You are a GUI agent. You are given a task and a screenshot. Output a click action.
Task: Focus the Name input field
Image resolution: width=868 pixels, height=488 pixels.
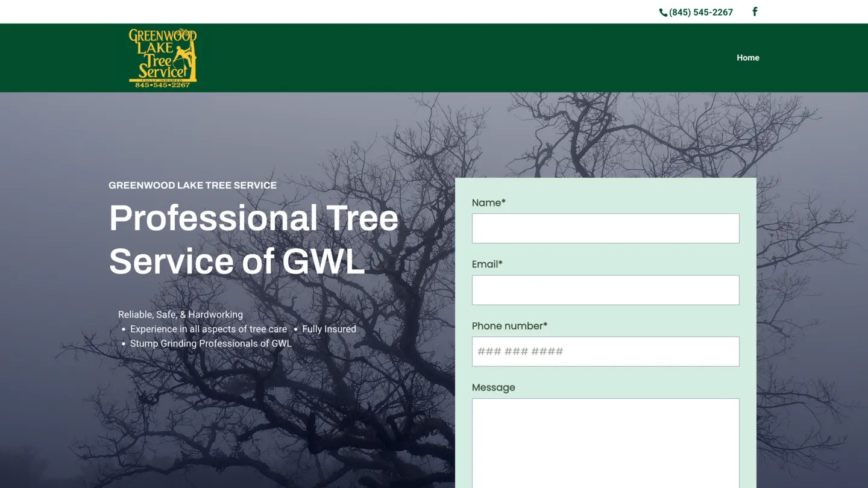605,228
